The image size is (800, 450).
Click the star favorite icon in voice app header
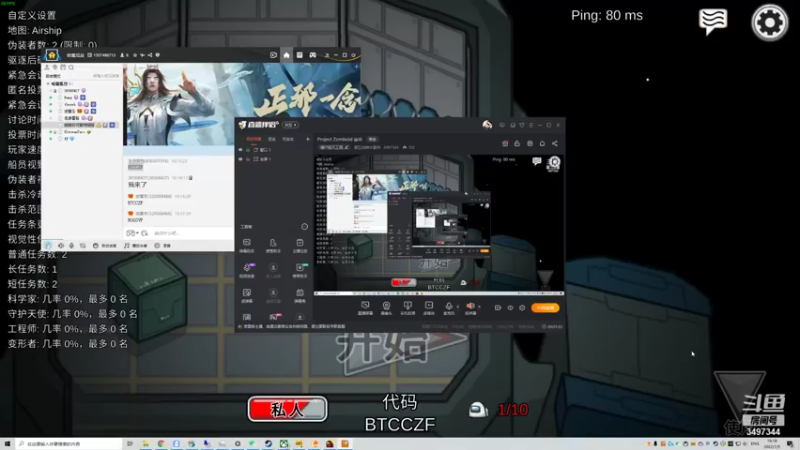tap(135, 55)
